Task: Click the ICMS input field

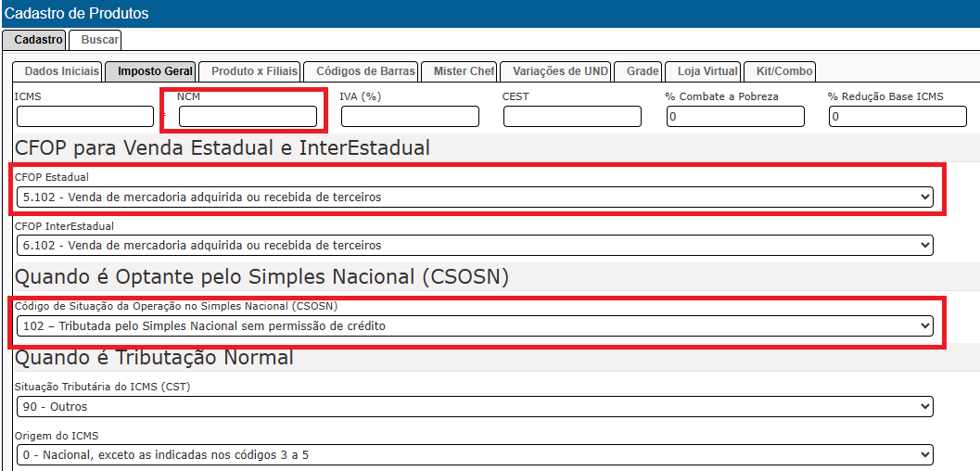Action: coord(85,116)
